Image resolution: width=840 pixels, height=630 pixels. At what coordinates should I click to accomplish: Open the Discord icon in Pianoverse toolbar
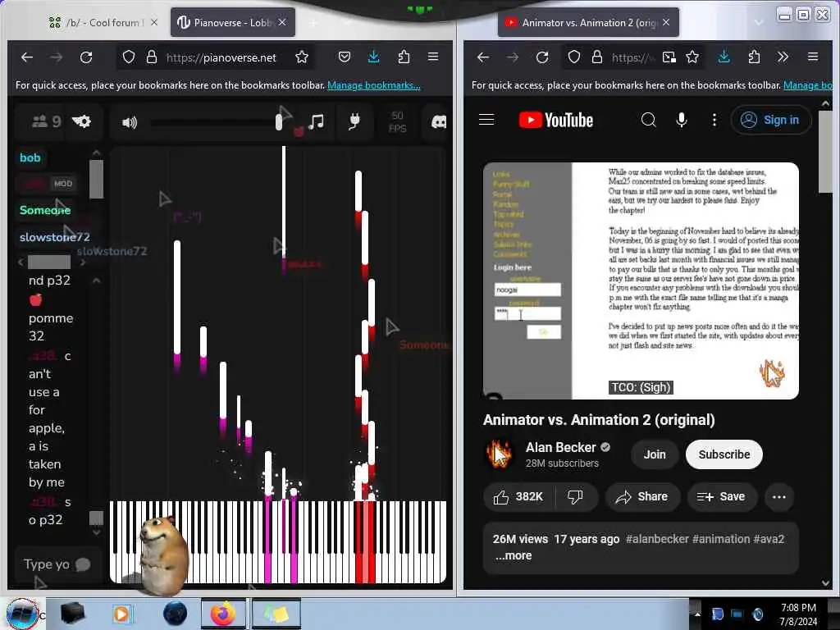pyautogui.click(x=439, y=122)
